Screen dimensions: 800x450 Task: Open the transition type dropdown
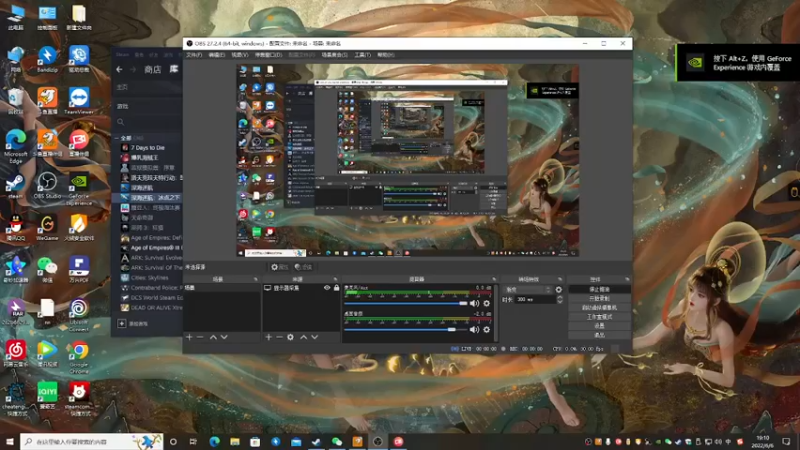(x=528, y=289)
